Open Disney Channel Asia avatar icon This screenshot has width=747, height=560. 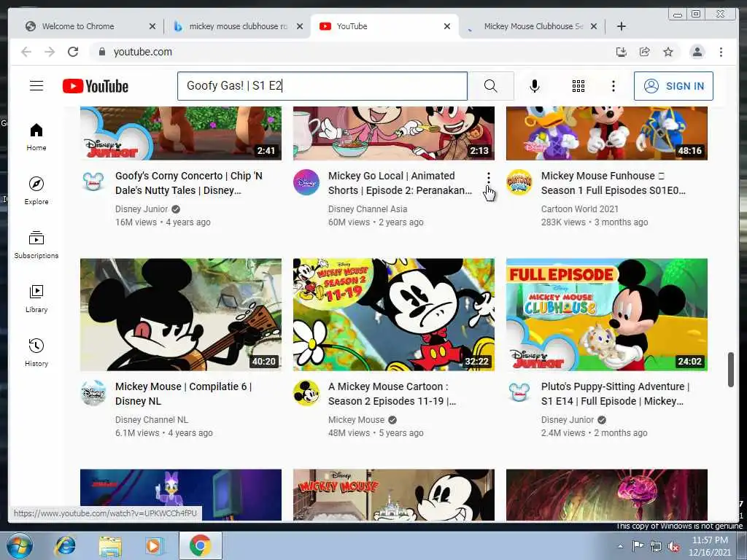point(306,182)
